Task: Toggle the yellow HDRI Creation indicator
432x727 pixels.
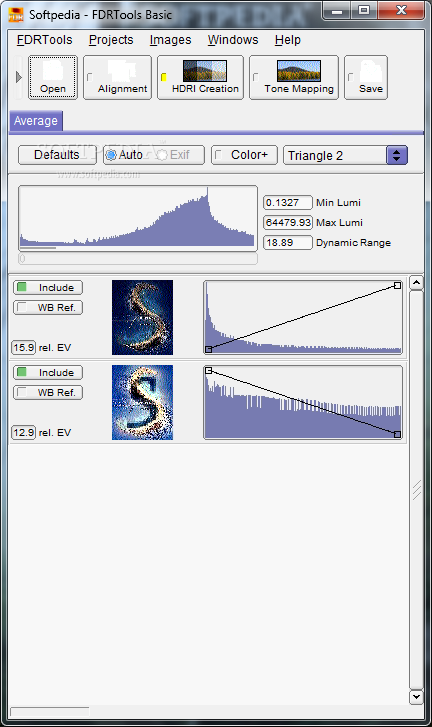Action: coord(164,77)
